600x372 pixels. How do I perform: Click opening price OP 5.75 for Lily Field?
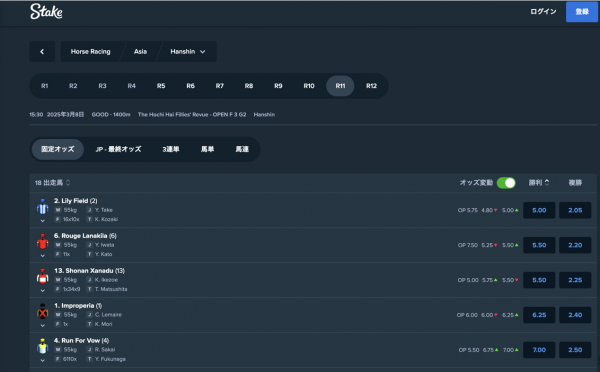pyautogui.click(x=468, y=210)
